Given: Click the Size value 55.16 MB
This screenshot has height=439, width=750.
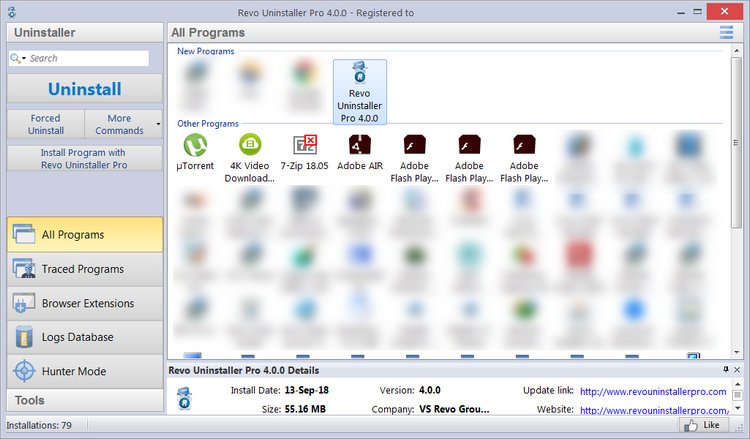Looking at the screenshot, I should [305, 409].
